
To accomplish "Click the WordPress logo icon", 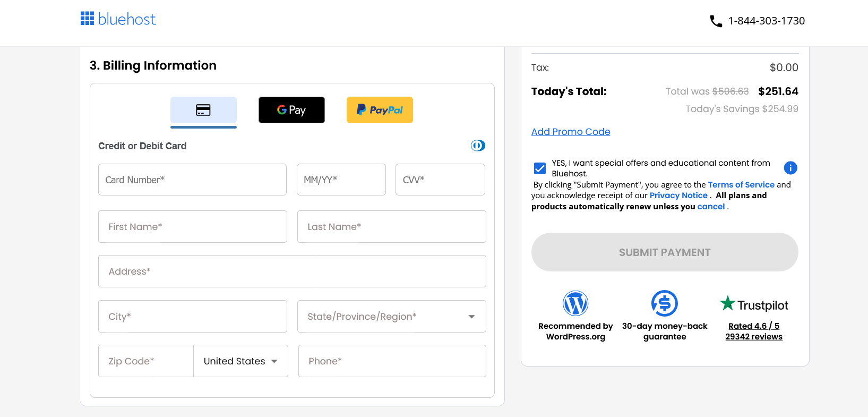I will 575,304.
